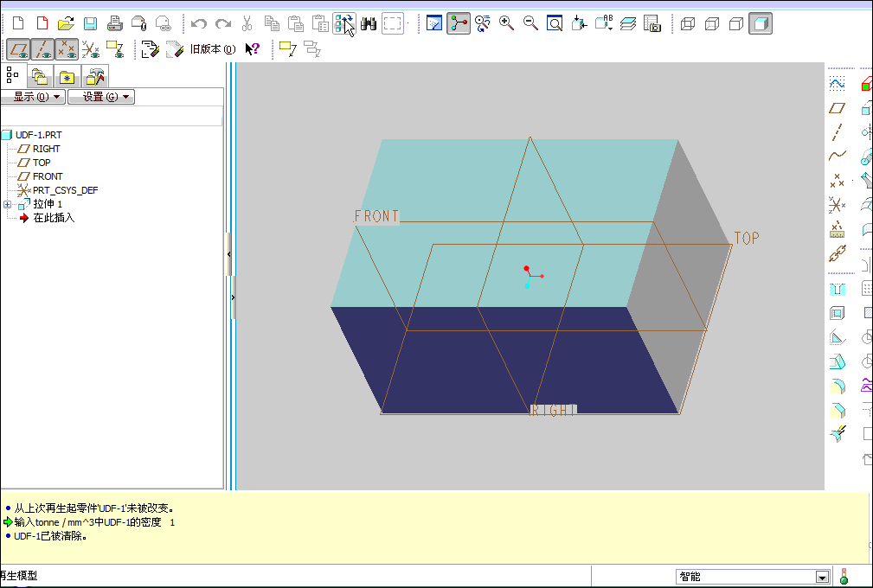Click the regeneration traffic light indicator
Image resolution: width=873 pixels, height=588 pixels.
[x=844, y=576]
